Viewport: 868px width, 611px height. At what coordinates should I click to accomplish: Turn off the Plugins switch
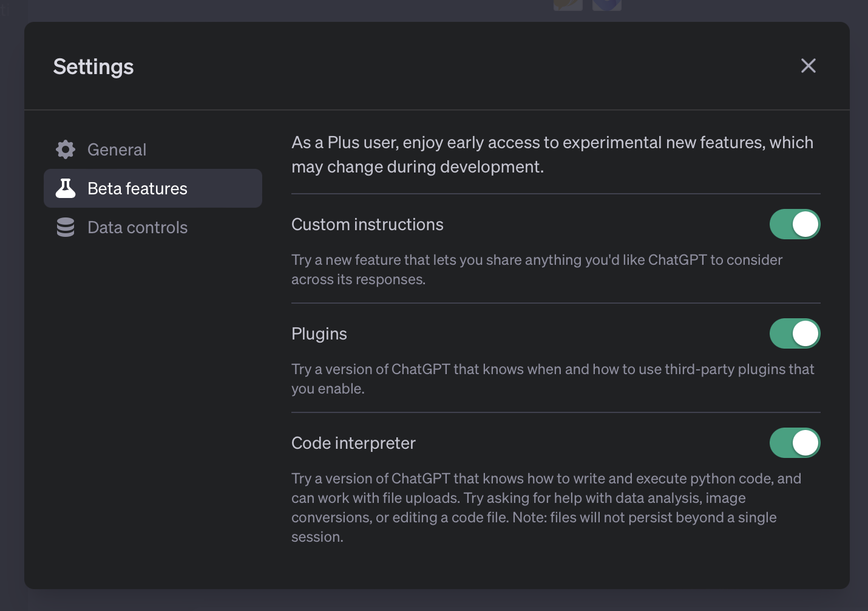point(795,333)
